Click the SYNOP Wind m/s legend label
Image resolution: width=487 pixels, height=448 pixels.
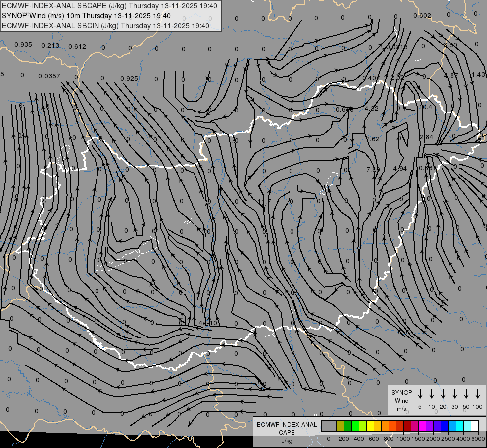point(401,400)
